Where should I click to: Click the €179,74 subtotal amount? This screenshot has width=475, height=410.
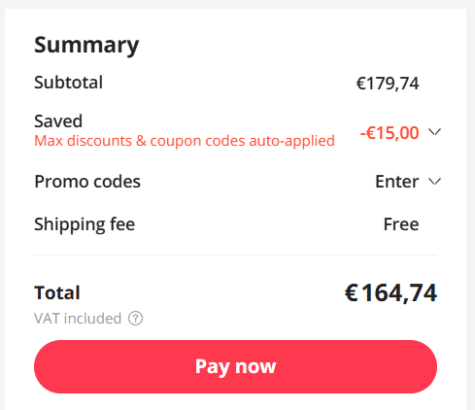[x=387, y=83]
